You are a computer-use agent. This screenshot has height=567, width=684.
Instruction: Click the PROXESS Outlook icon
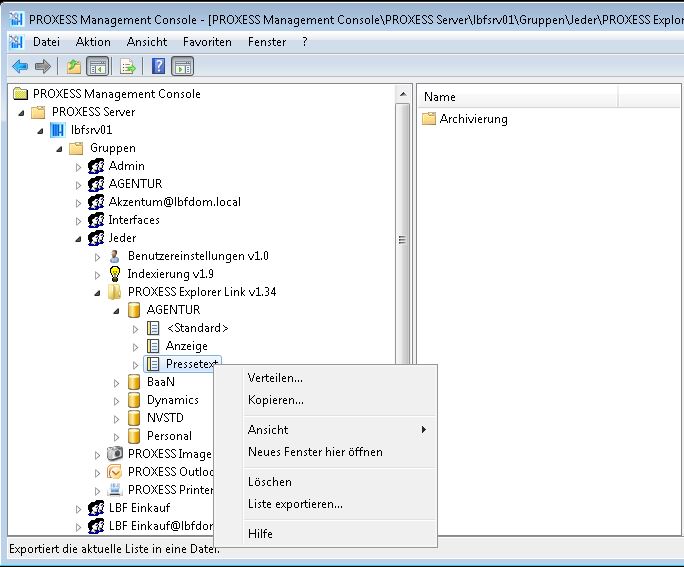point(114,472)
